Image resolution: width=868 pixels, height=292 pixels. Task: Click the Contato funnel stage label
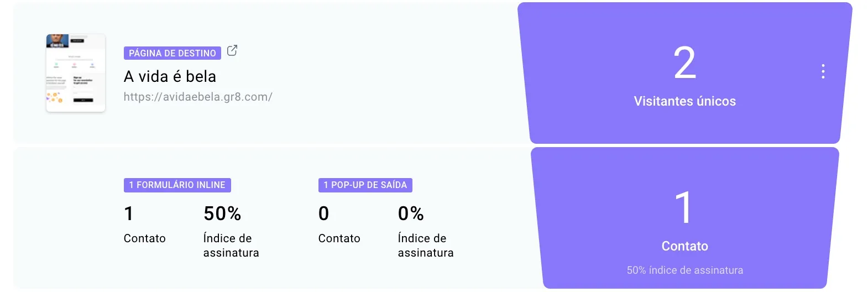click(684, 246)
